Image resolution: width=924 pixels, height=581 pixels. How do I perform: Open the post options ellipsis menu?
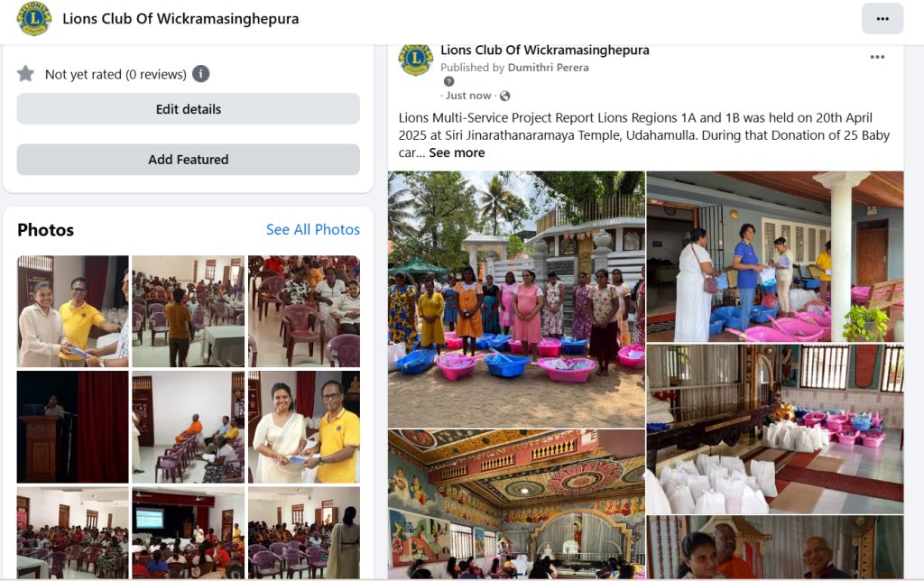[x=877, y=57]
